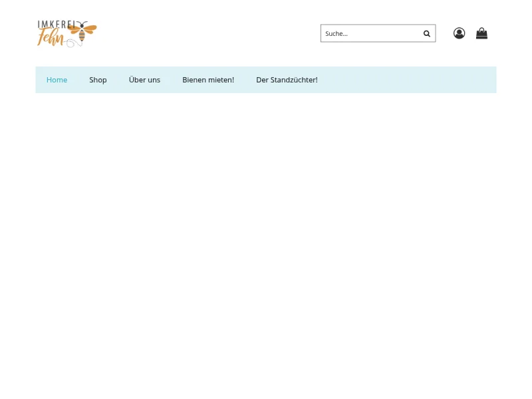Open the Bienen mieten! page

tap(208, 80)
